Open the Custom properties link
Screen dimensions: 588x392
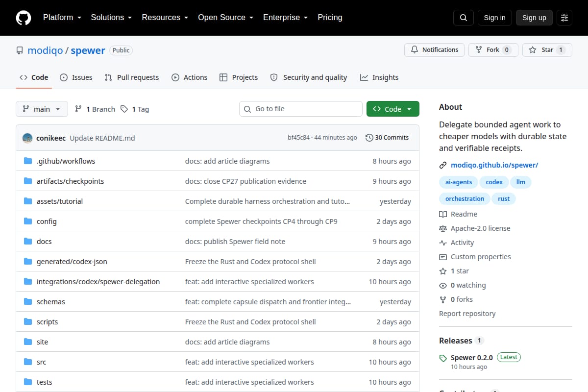click(475, 257)
